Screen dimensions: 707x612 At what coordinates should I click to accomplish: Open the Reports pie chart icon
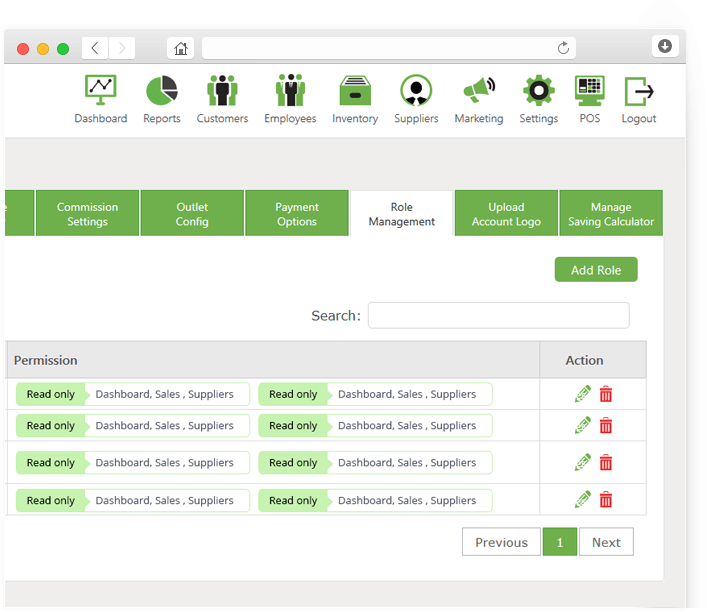[162, 90]
